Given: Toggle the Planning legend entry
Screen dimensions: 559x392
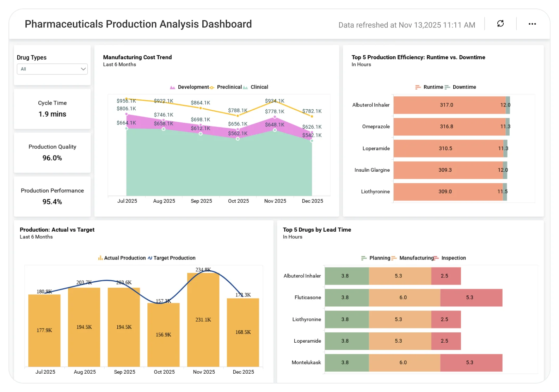Looking at the screenshot, I should tap(376, 258).
